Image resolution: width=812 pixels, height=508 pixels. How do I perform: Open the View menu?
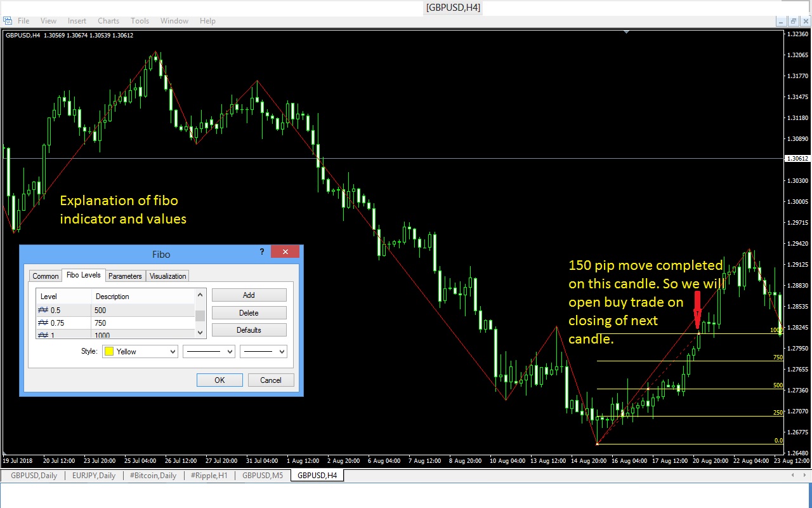point(48,21)
